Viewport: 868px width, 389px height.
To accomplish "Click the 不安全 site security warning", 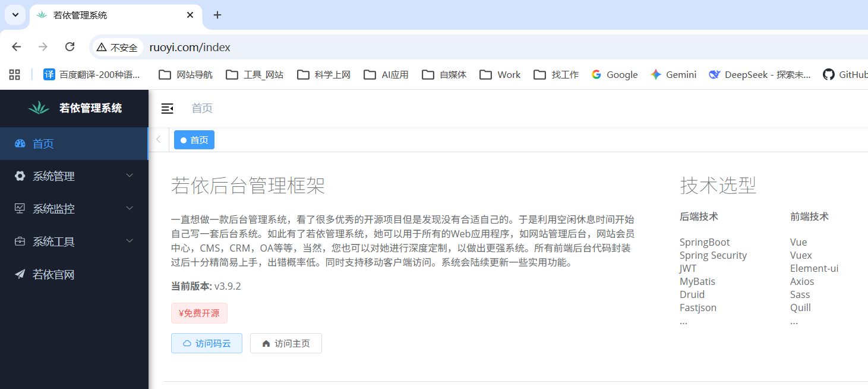I will click(118, 48).
